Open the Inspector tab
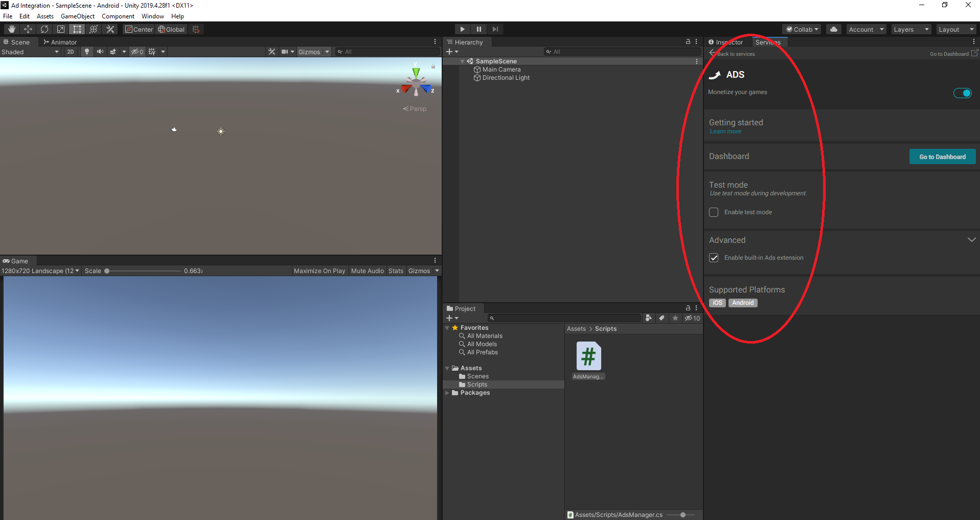Screen dimensions: 980x520 point(726,42)
